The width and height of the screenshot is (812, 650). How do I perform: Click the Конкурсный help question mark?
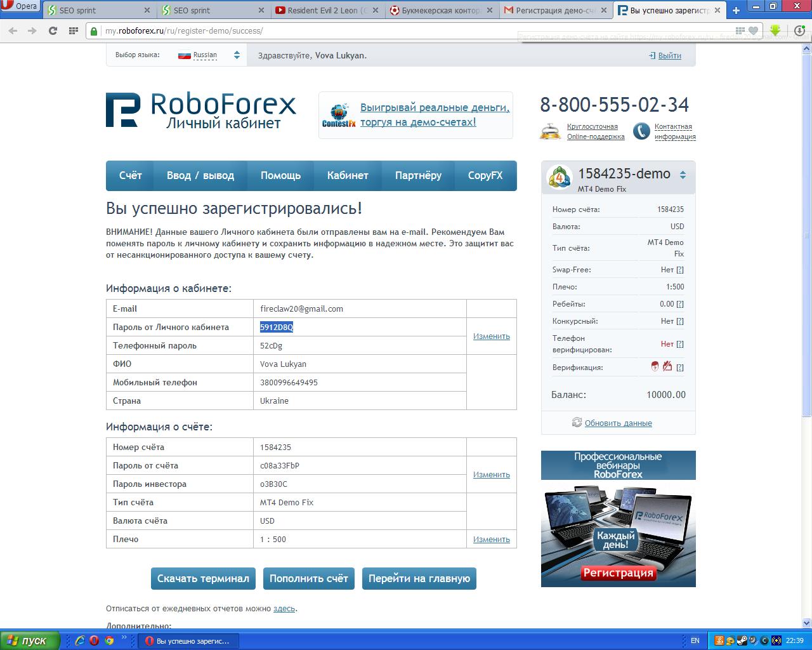coord(680,321)
